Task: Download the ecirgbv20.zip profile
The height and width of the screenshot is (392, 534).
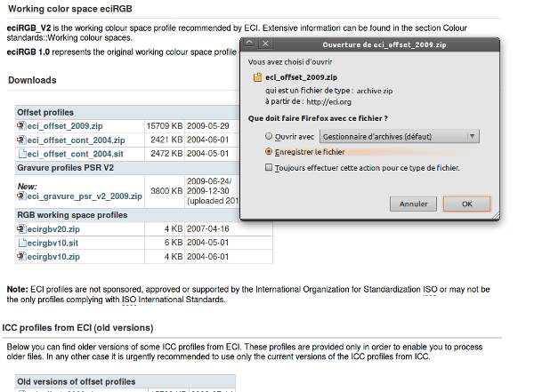Action: (x=53, y=229)
